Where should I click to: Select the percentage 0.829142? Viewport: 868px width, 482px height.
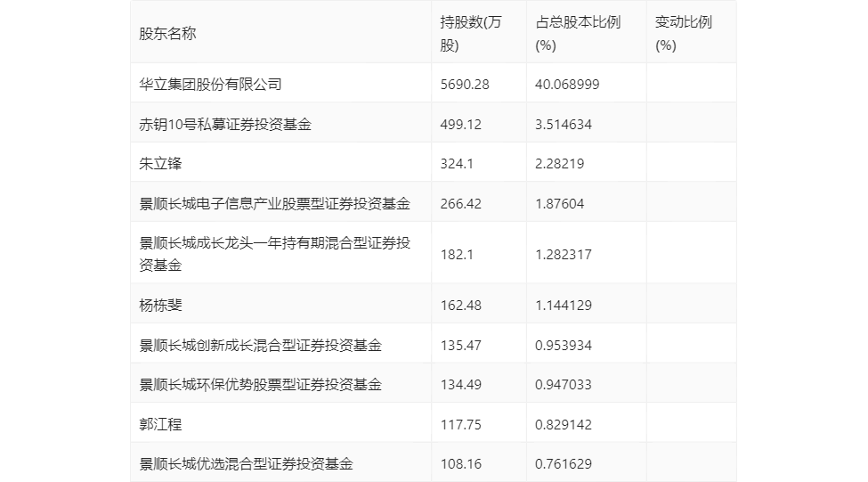[564, 424]
